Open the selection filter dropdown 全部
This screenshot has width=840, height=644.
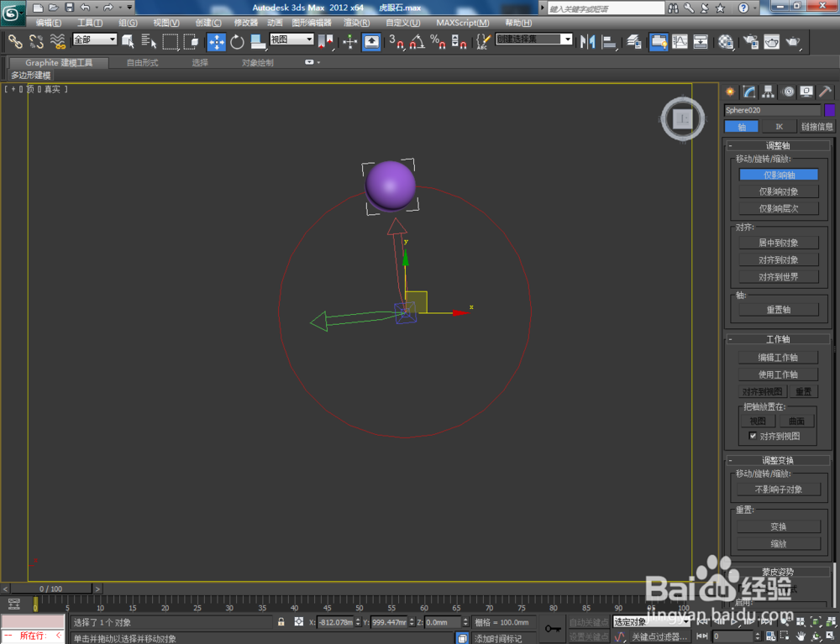95,39
